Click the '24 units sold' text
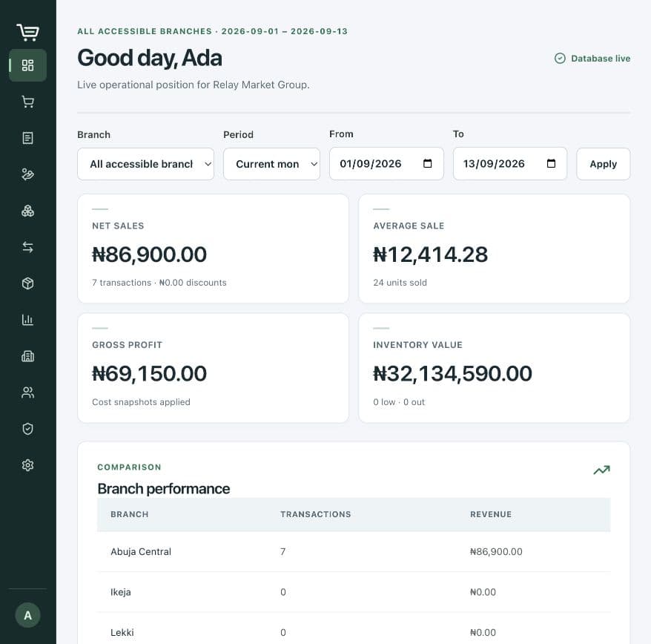This screenshot has width=651, height=644. click(x=400, y=283)
